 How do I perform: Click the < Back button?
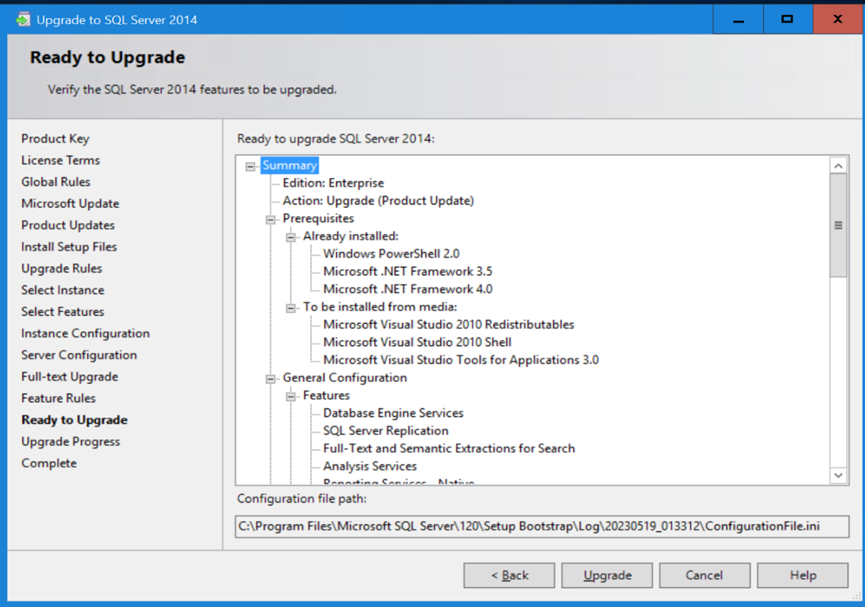tap(509, 576)
